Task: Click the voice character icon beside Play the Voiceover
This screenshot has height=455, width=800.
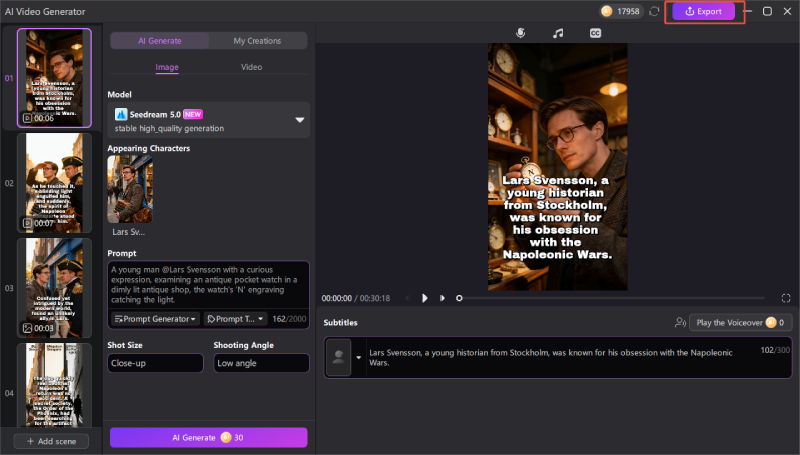Action: coord(681,323)
